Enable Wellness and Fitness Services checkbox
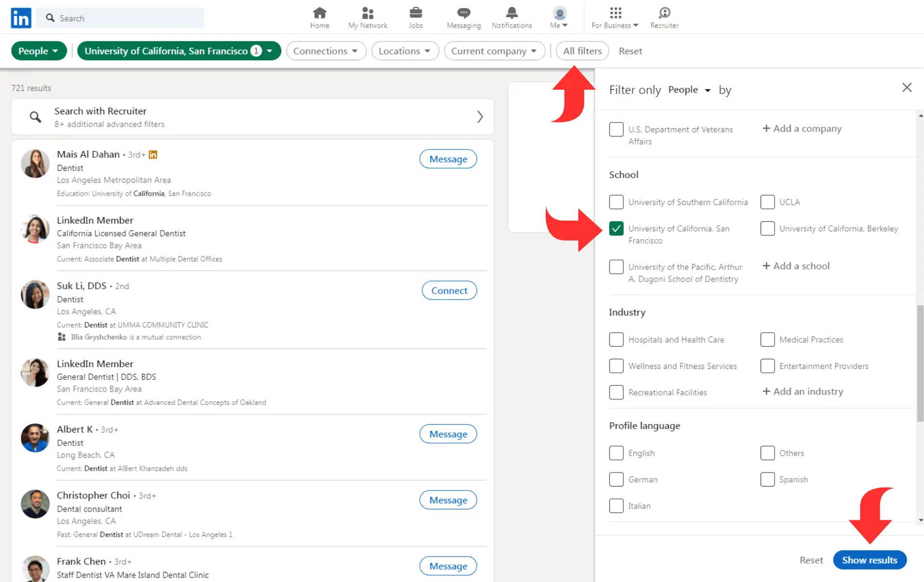Image resolution: width=924 pixels, height=582 pixels. (x=616, y=366)
